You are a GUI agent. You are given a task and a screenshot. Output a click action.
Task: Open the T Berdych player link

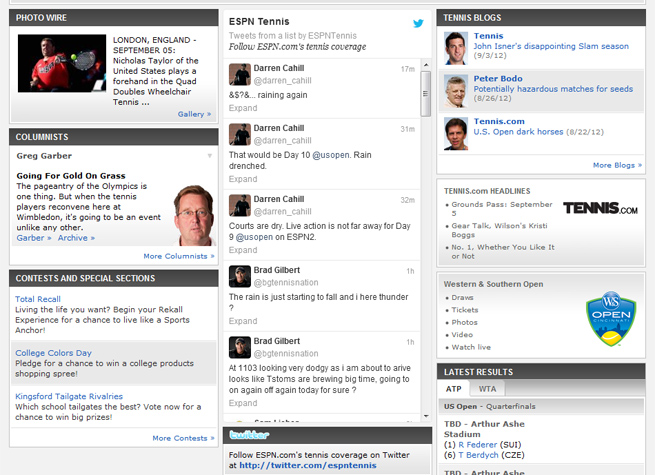[478, 455]
